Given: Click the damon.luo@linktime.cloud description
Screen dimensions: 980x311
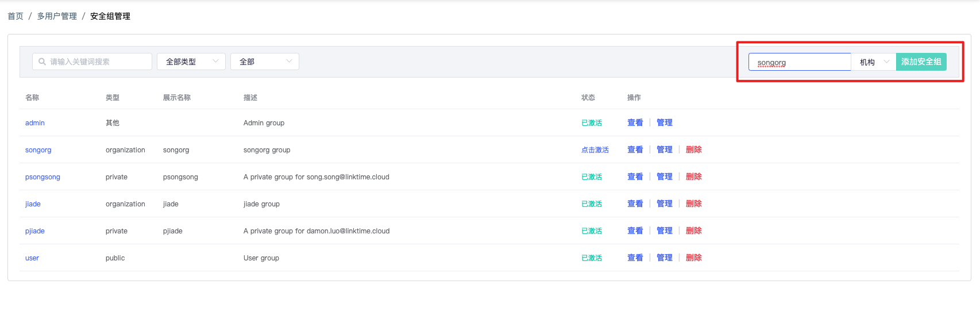Looking at the screenshot, I should (317, 231).
